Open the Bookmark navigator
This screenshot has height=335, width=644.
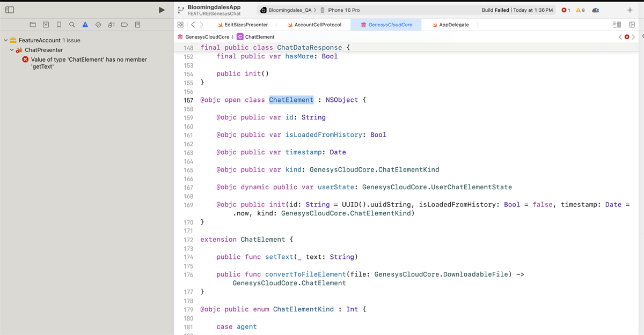(58, 25)
